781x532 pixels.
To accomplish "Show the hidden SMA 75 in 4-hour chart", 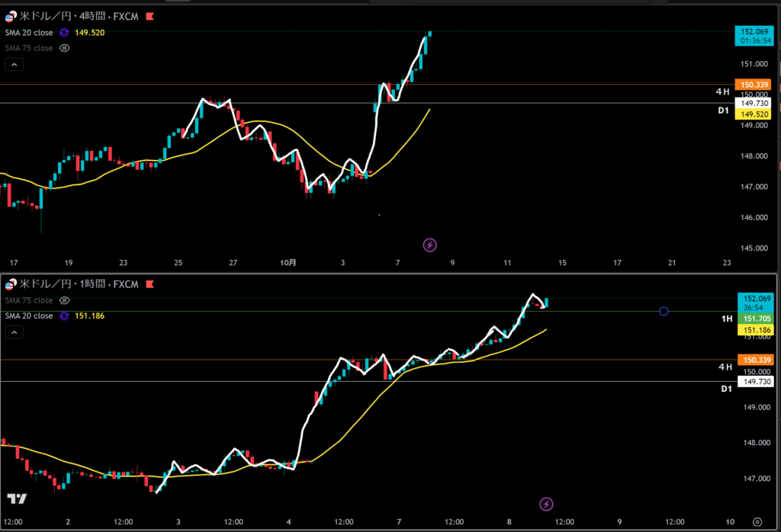I will click(65, 48).
